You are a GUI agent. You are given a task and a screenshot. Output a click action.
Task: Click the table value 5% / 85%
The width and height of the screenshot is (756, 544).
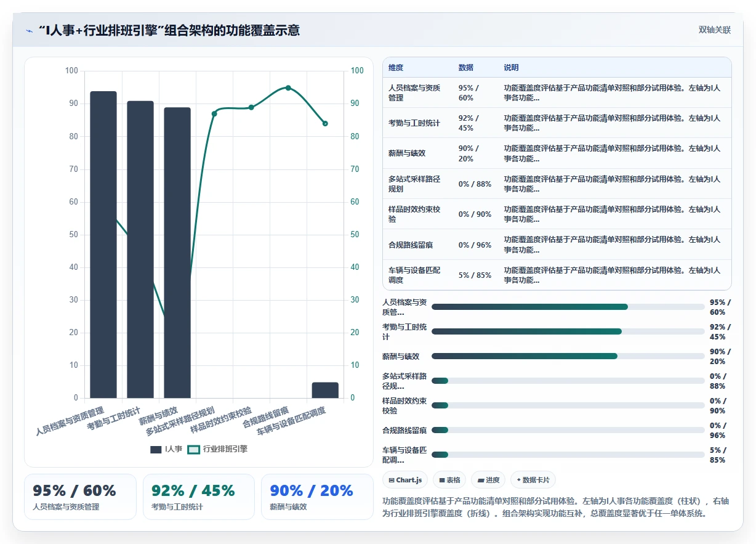475,275
